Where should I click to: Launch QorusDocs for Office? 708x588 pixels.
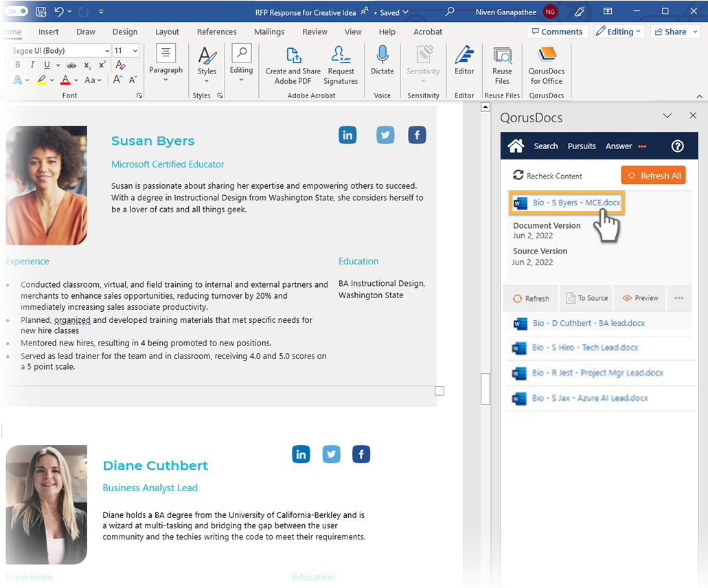tap(547, 66)
